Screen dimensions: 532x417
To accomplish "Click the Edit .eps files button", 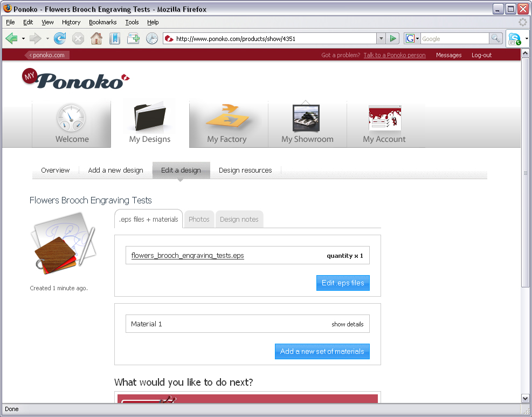I will tap(343, 283).
